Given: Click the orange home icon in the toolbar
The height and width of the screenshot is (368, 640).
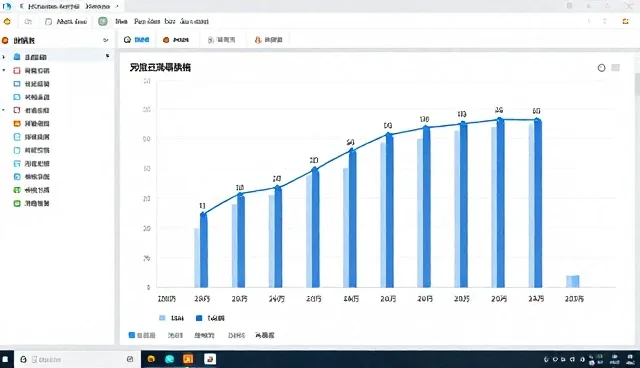Looking at the screenshot, I should 7,21.
